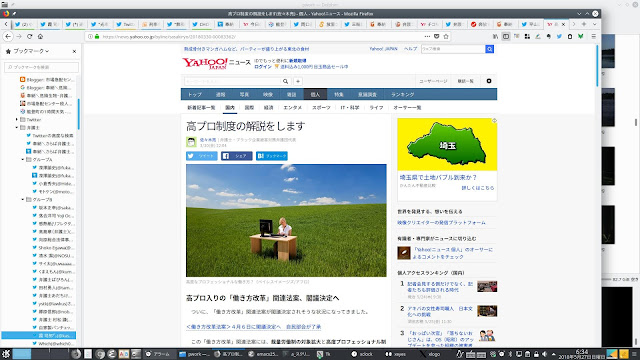This screenshot has height=360, width=640.
Task: Open the gear settings icon in Yahoo News
Action: pyautogui.click(x=489, y=81)
